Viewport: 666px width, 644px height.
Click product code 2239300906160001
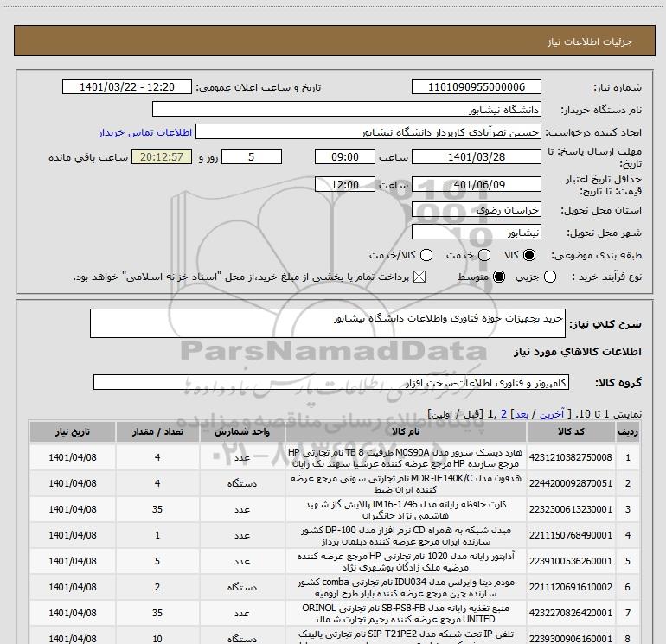[571, 638]
